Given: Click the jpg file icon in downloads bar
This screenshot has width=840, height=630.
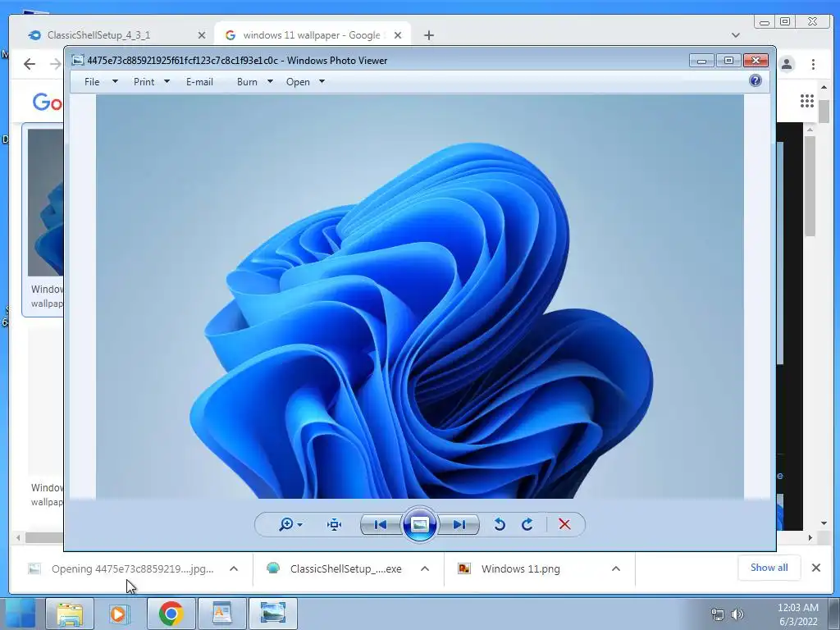Looking at the screenshot, I should tap(34, 569).
